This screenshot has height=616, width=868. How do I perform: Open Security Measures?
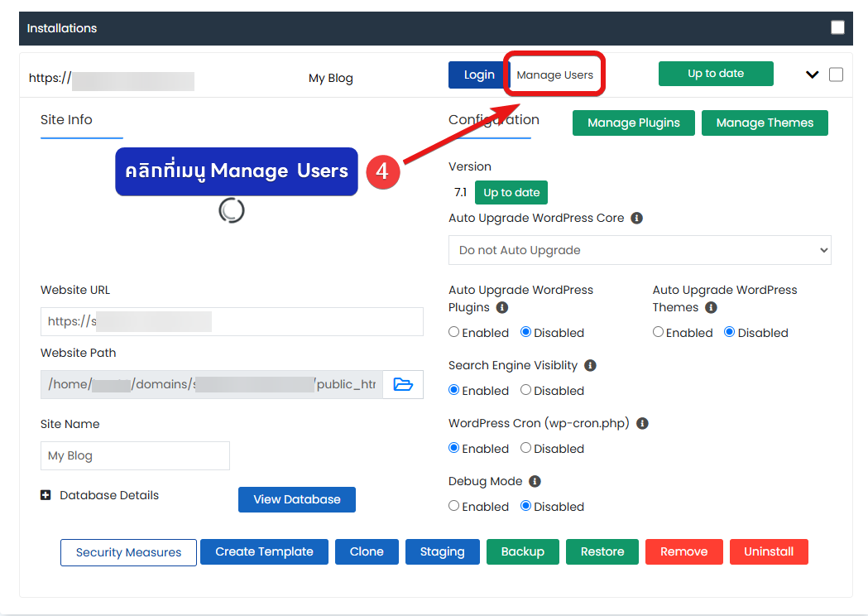coord(128,552)
